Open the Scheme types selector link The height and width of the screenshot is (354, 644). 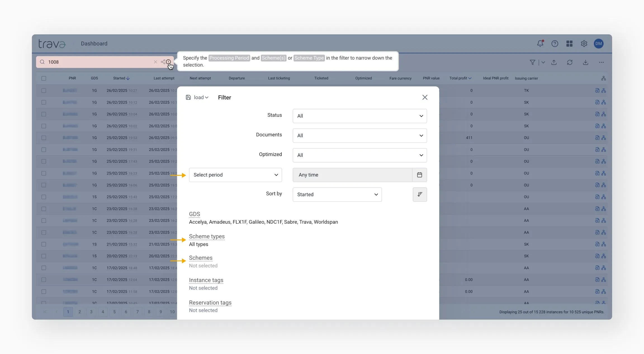click(207, 236)
